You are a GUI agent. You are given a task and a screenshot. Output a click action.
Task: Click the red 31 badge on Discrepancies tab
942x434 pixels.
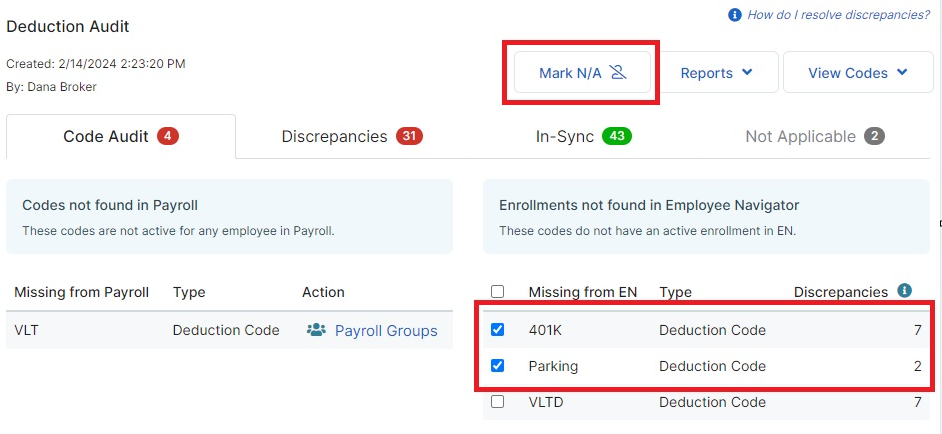pos(409,136)
